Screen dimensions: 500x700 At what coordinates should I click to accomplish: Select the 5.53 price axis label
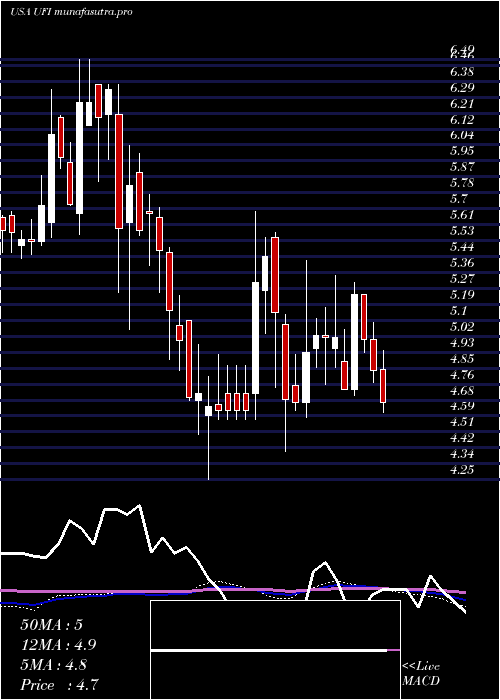point(462,231)
